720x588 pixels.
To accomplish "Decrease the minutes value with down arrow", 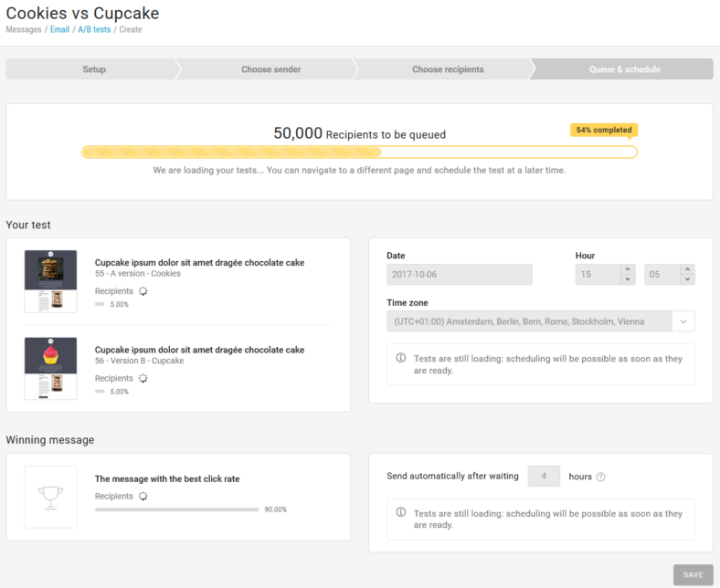I will tap(687, 279).
